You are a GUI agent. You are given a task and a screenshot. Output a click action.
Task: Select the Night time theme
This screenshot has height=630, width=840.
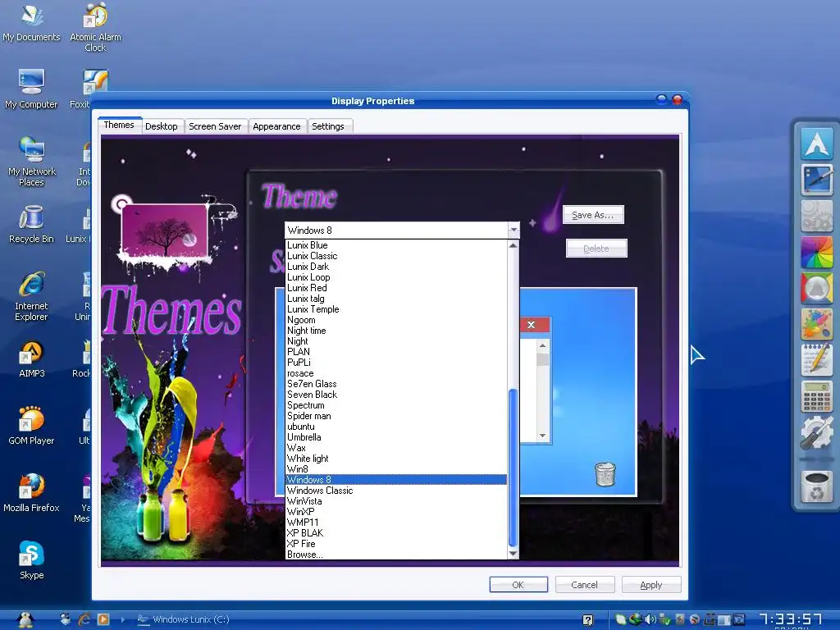[396, 331]
